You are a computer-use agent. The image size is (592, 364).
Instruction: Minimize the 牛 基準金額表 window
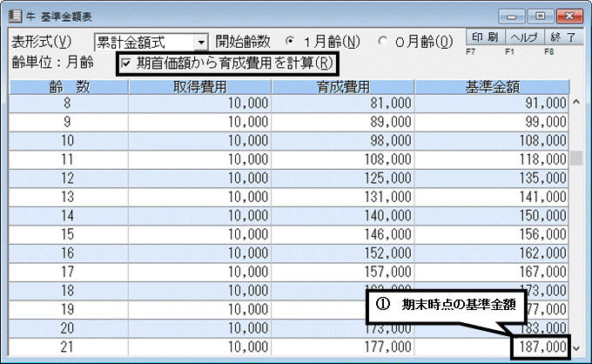click(x=512, y=17)
